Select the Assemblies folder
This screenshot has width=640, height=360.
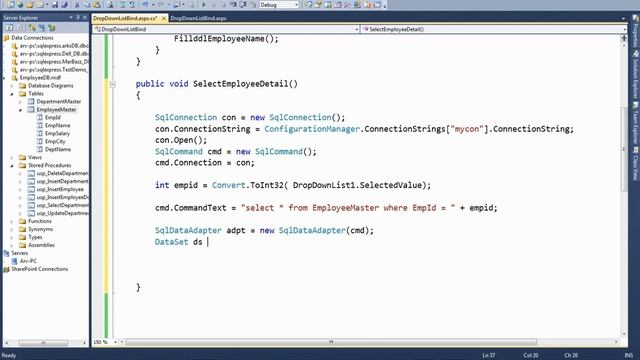41,245
